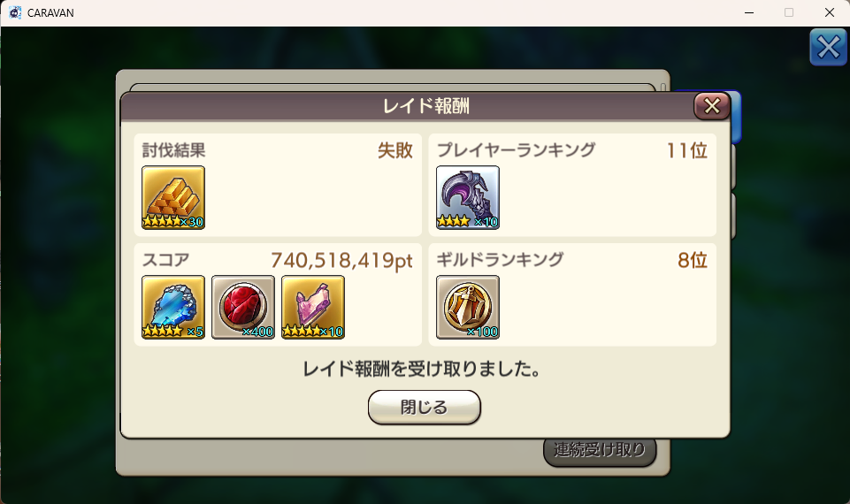This screenshot has height=504, width=850.
Task: Select the purple claw ranking reward
Action: tap(467, 197)
